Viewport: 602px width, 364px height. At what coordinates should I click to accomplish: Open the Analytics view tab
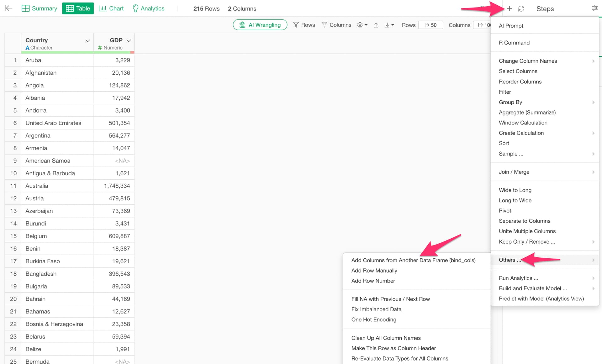(148, 8)
